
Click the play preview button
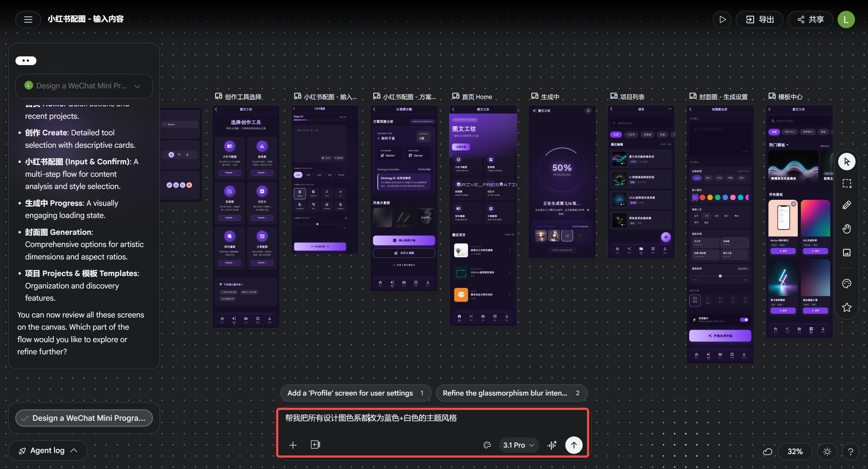[x=722, y=20]
